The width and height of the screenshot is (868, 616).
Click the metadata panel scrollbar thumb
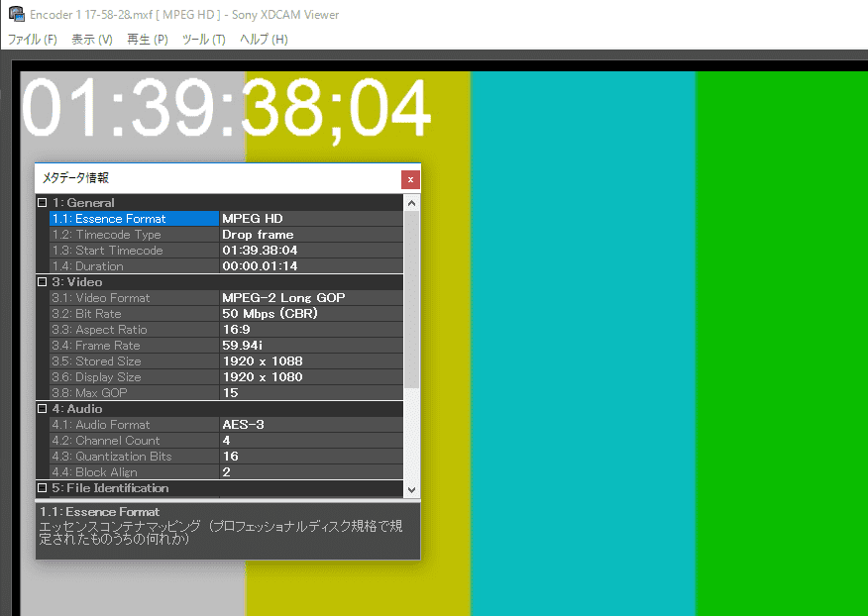tap(411, 297)
